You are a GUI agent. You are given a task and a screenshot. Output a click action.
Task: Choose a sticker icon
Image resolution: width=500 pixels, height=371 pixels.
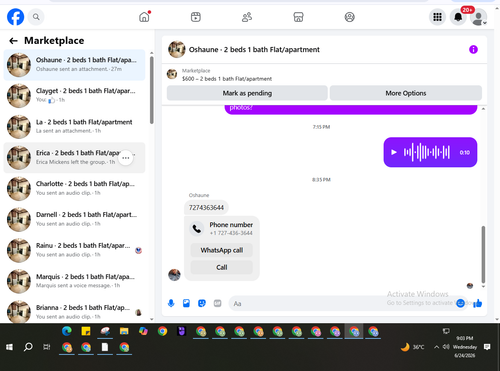(202, 303)
